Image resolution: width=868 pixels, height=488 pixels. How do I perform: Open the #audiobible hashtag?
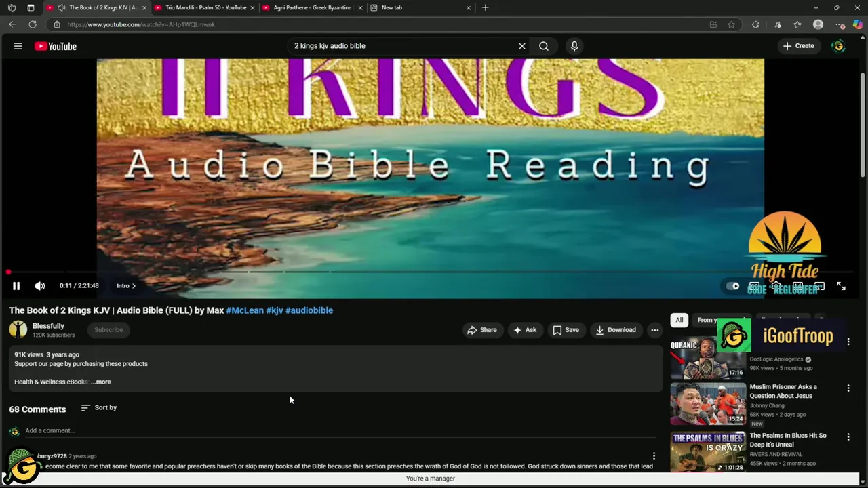click(309, 310)
